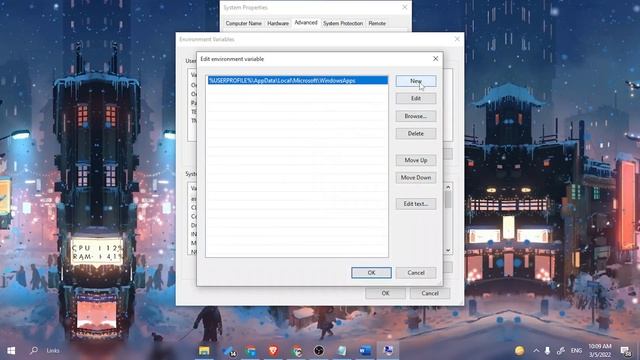Click the Move Up button
Viewport: 640px width, 360px height.
coord(416,160)
